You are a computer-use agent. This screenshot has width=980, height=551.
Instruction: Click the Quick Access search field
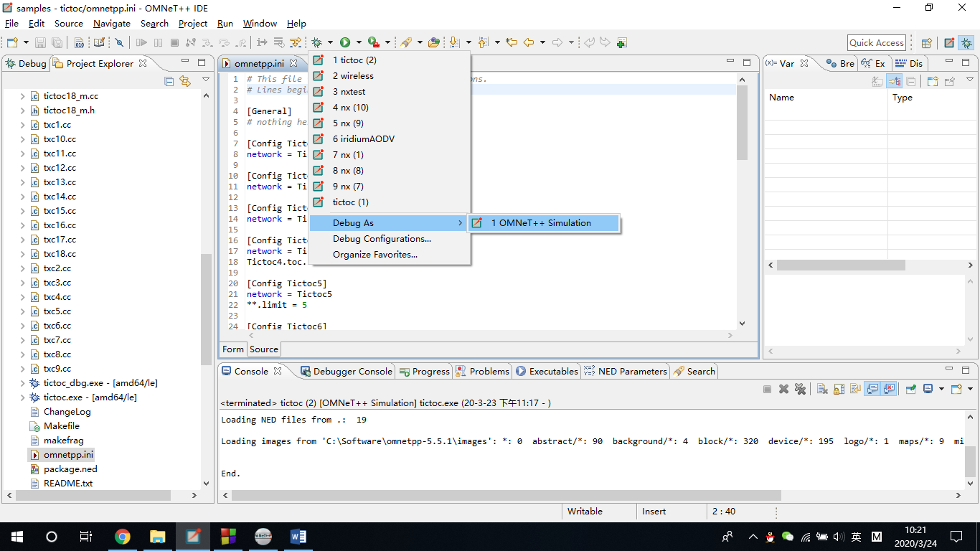pos(876,43)
